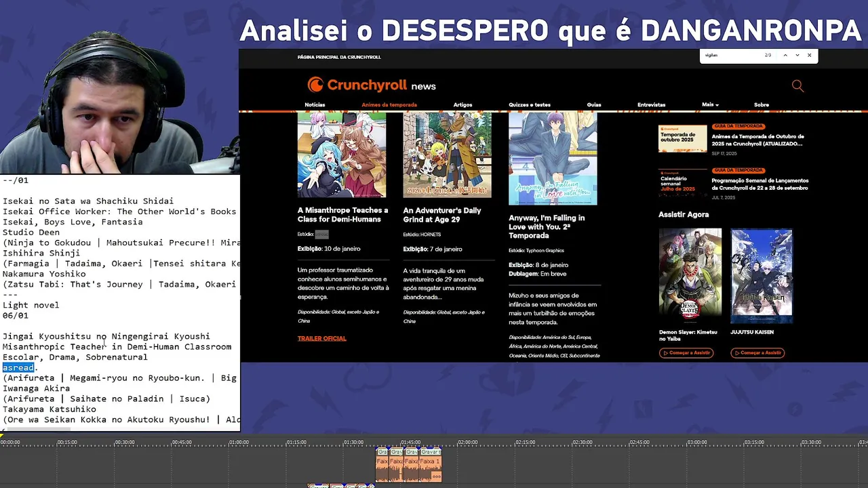Viewport: 868px width, 488px height.
Task: Click 'Light novel' line in notes
Action: click(x=31, y=305)
